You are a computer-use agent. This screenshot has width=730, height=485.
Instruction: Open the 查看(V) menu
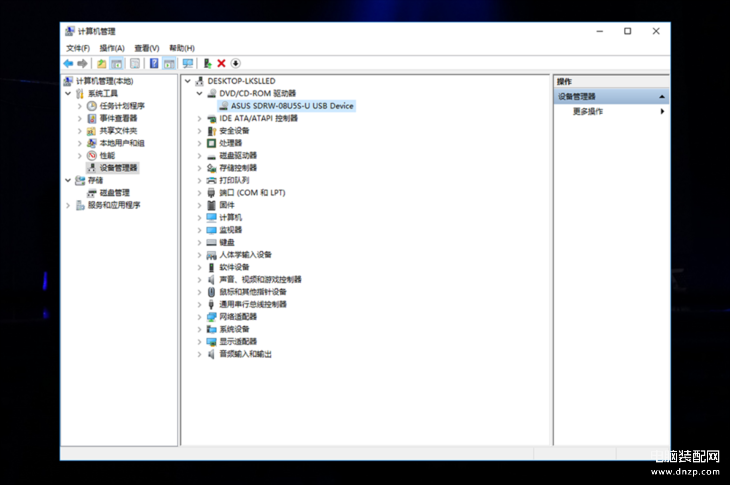tap(147, 48)
